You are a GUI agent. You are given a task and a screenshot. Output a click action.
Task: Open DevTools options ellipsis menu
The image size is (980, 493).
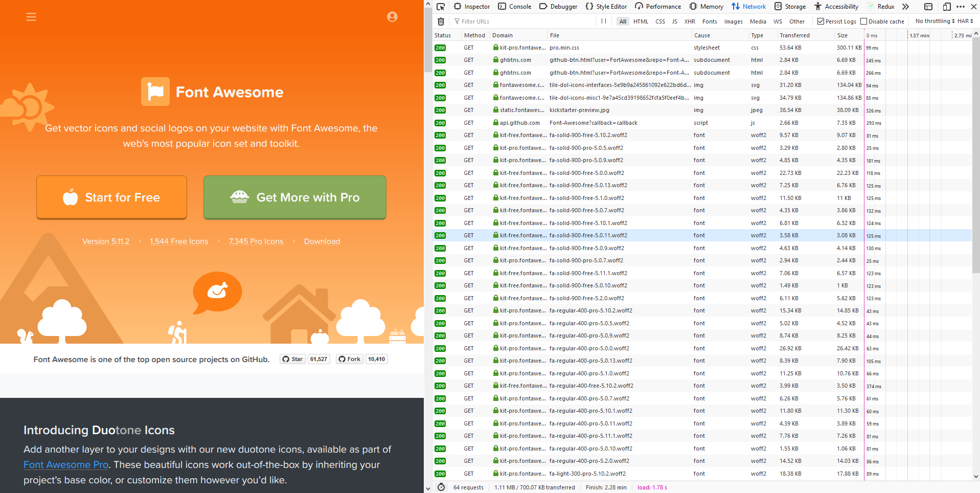pos(961,7)
